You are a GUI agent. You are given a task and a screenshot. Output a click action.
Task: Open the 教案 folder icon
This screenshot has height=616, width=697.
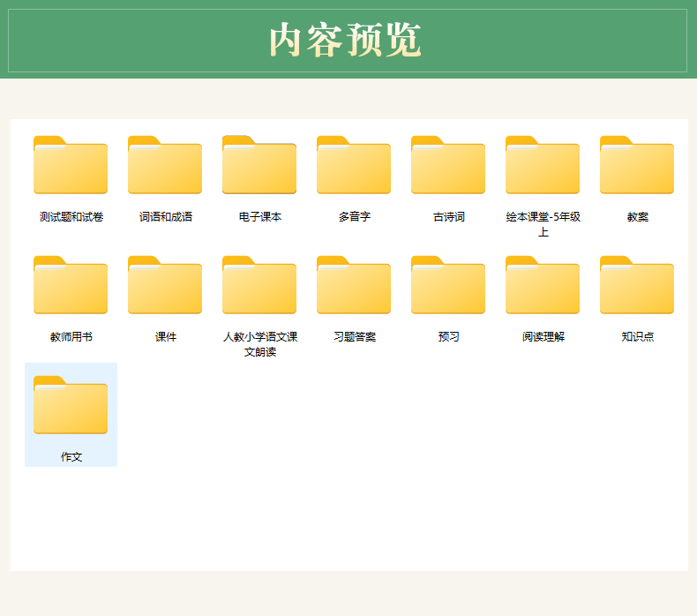(637, 165)
